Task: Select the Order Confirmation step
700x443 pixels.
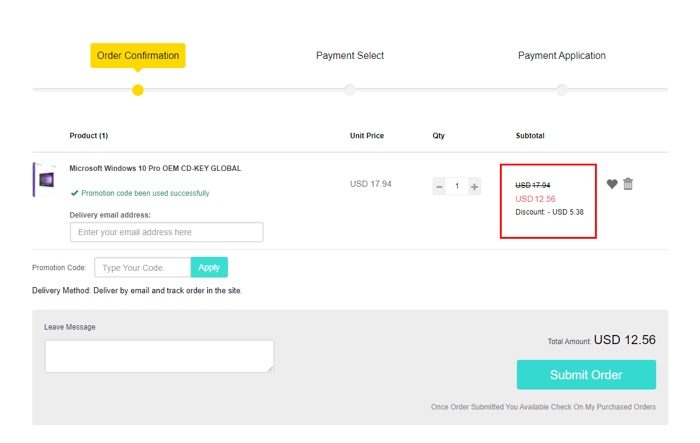Action: [138, 55]
